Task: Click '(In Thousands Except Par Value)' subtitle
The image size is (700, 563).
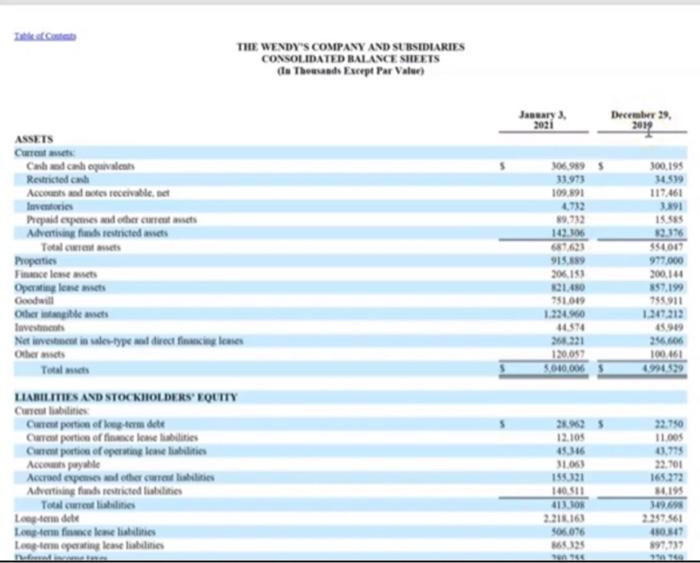Action: (x=350, y=71)
